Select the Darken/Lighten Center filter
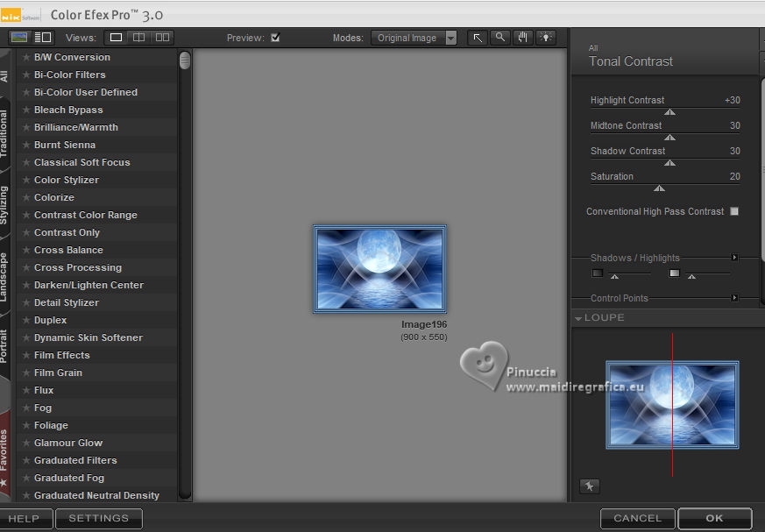This screenshot has width=765, height=532. pyautogui.click(x=89, y=285)
